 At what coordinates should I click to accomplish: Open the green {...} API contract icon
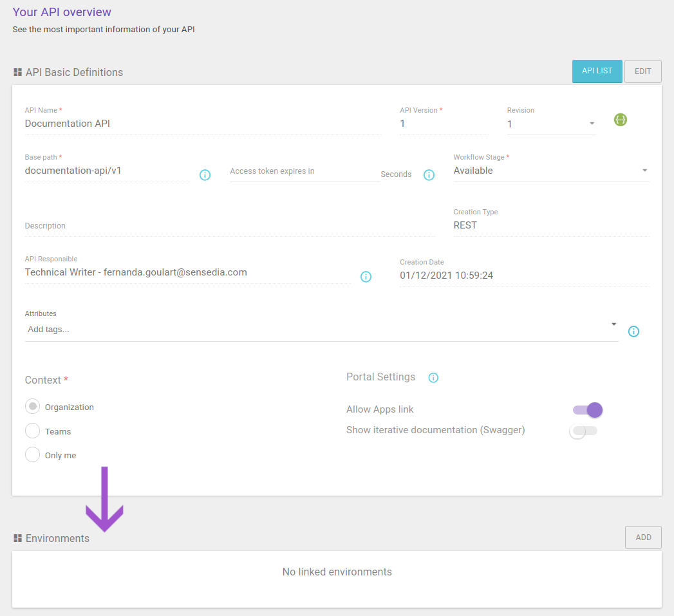(x=620, y=120)
